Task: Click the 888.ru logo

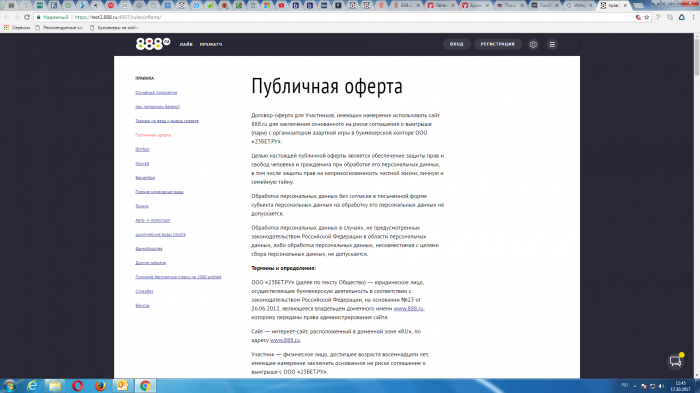Action: pyautogui.click(x=153, y=44)
